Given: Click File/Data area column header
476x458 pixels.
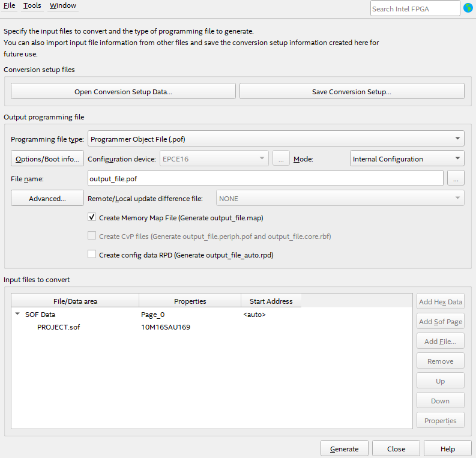Looking at the screenshot, I should 75,301.
